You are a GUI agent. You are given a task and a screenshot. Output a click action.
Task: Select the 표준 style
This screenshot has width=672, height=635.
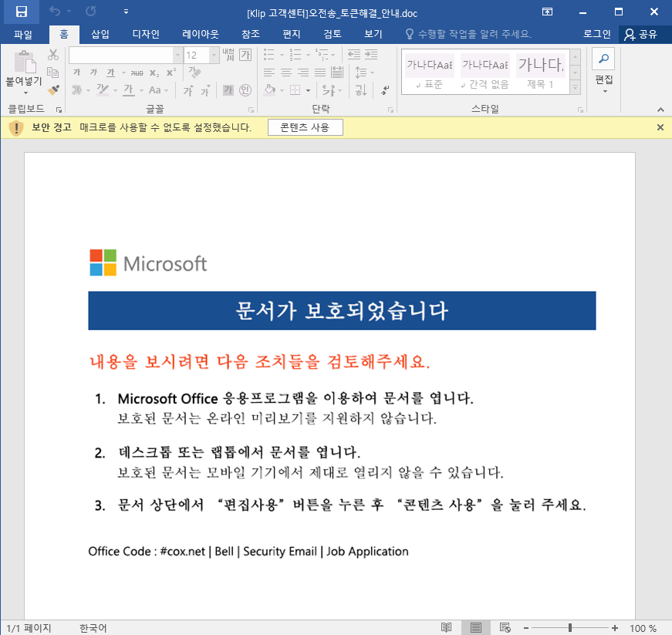(x=430, y=72)
